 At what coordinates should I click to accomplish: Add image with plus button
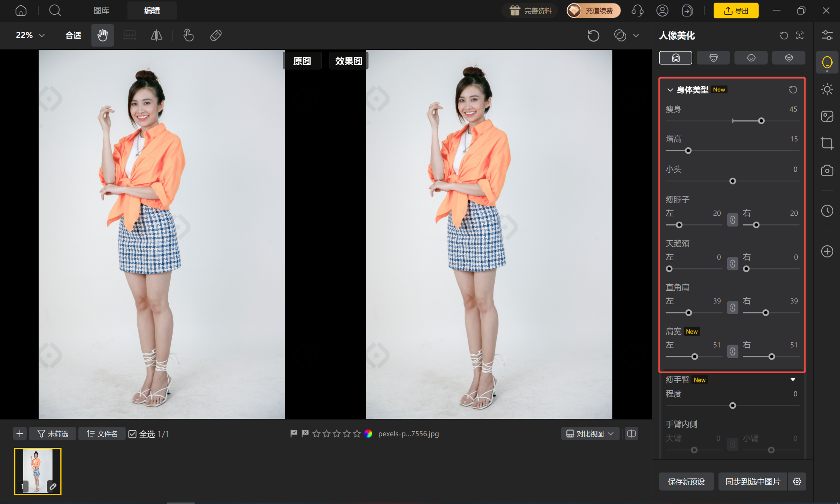tap(20, 434)
